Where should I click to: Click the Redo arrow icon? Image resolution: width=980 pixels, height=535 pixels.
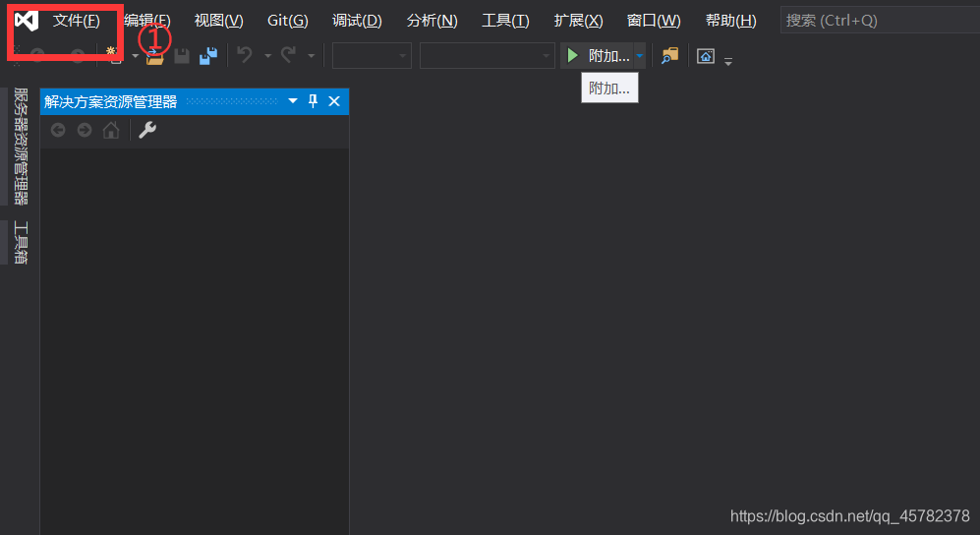click(x=288, y=56)
